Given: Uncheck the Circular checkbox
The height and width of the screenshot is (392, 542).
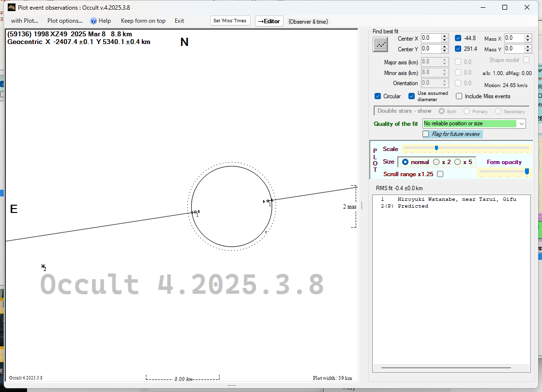Looking at the screenshot, I should coord(378,96).
